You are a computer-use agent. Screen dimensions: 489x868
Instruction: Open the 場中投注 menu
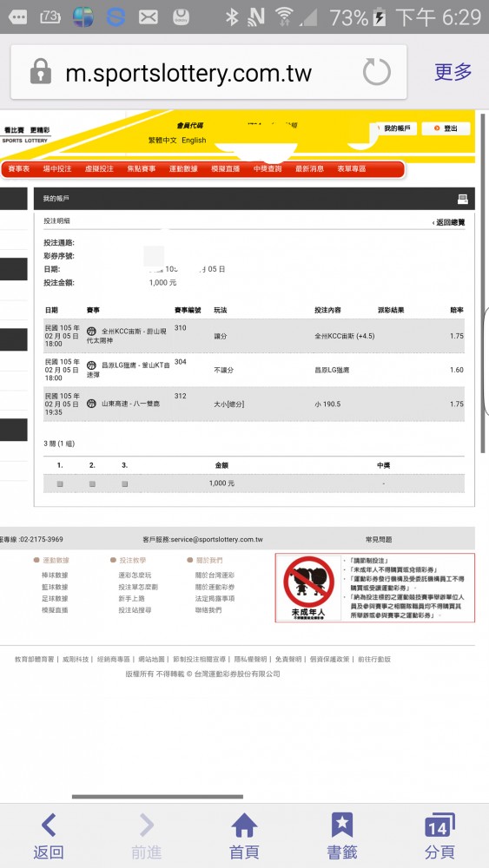pyautogui.click(x=57, y=169)
